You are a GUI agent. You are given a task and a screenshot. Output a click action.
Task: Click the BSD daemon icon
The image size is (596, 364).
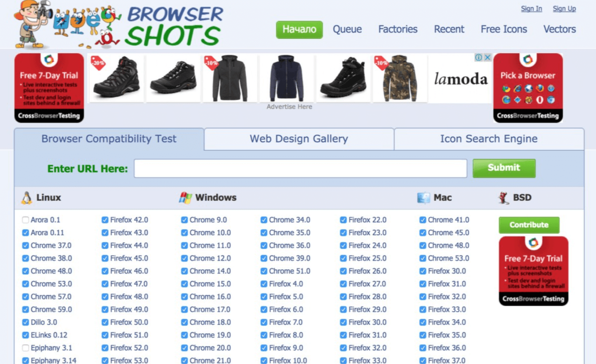tap(503, 198)
